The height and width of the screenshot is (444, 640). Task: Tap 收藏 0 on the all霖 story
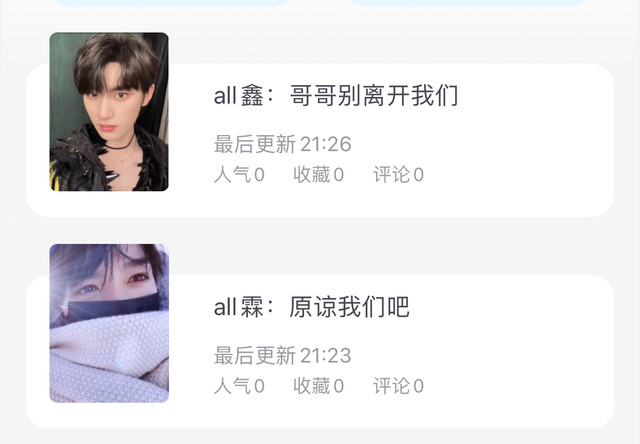[x=318, y=386]
